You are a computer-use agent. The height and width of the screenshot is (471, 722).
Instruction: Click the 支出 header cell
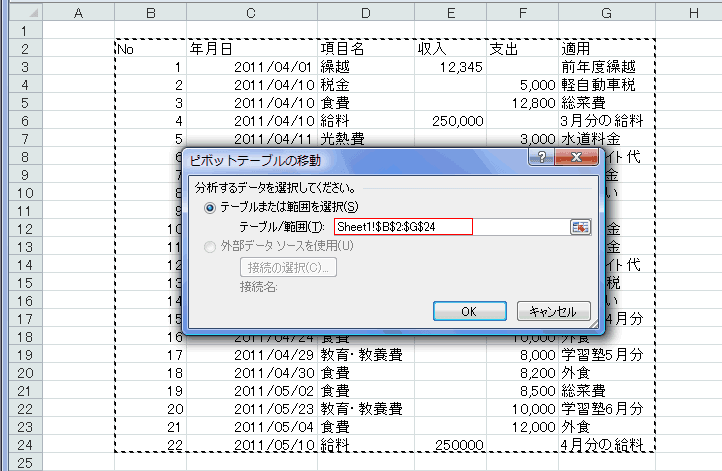(x=523, y=49)
